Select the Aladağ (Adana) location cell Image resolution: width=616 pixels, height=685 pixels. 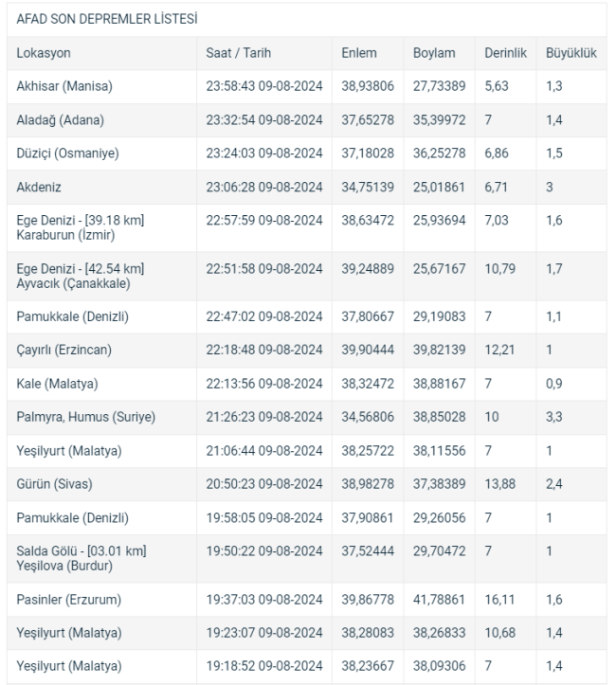tap(61, 119)
